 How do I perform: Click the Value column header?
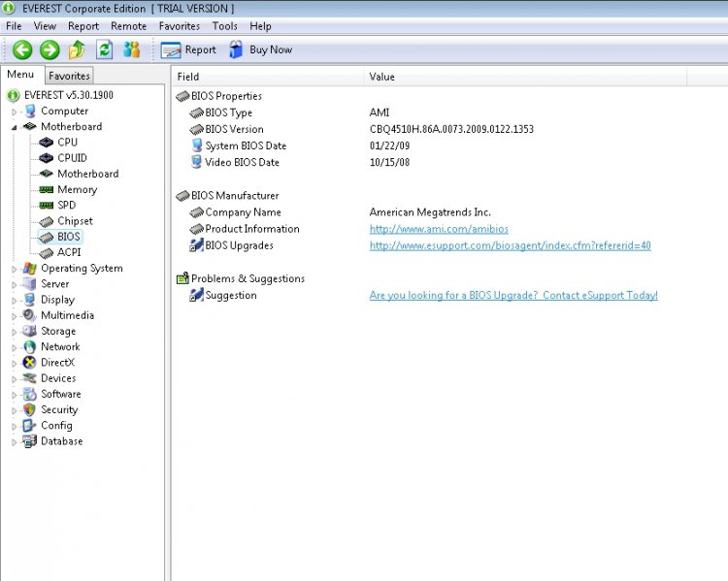click(525, 77)
